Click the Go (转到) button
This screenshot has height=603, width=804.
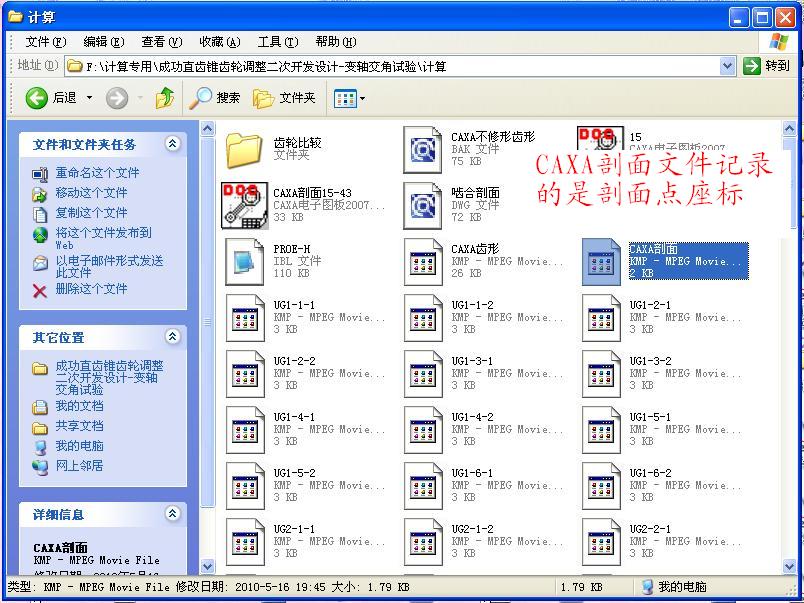pyautogui.click(x=766, y=66)
